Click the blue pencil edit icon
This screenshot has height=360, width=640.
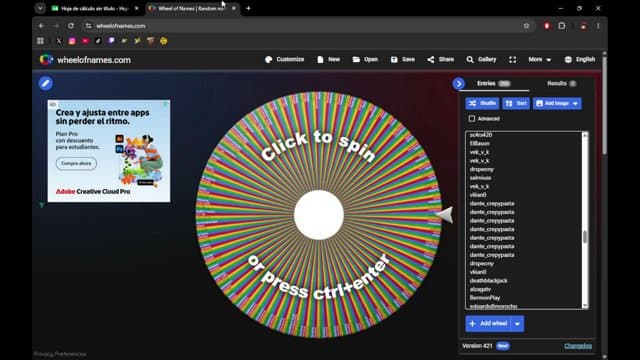(x=46, y=83)
